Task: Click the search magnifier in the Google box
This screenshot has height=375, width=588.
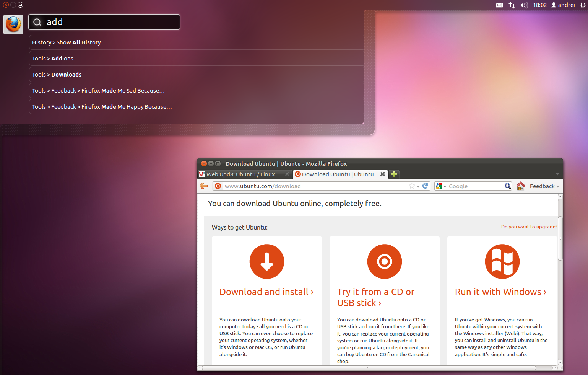Action: point(507,186)
